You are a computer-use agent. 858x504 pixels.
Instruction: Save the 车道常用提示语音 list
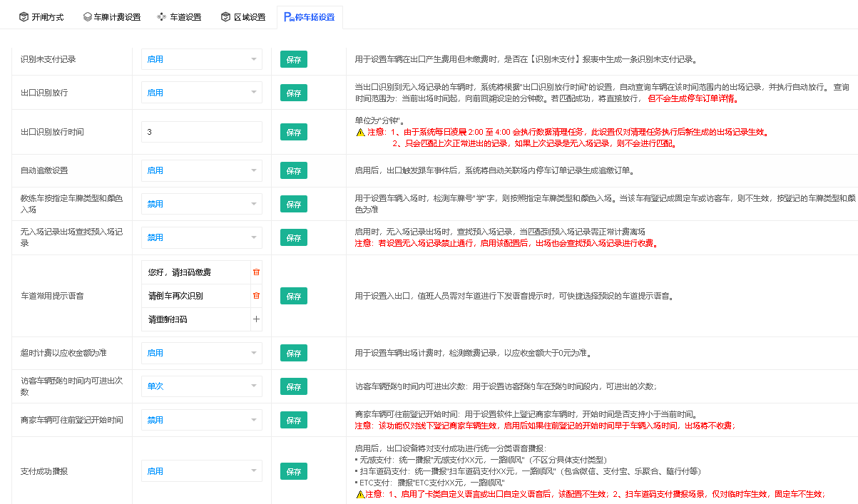coord(294,296)
